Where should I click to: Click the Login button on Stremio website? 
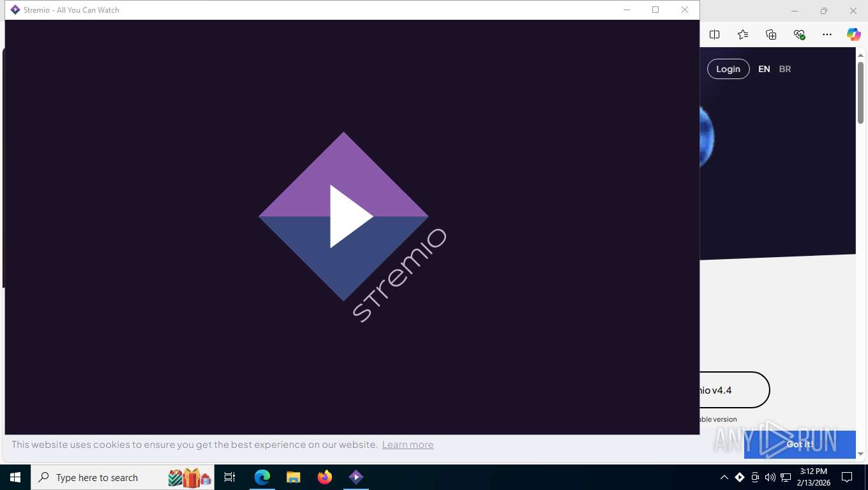pos(728,69)
